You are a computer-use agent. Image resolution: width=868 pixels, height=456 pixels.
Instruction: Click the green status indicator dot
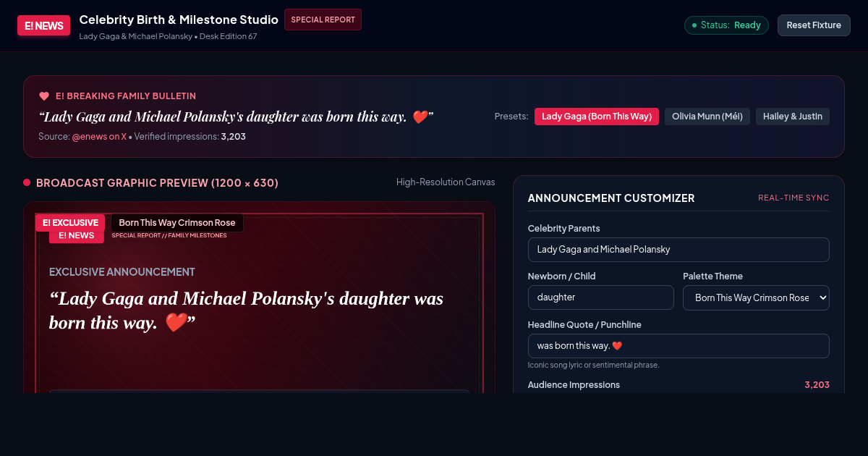tap(694, 25)
